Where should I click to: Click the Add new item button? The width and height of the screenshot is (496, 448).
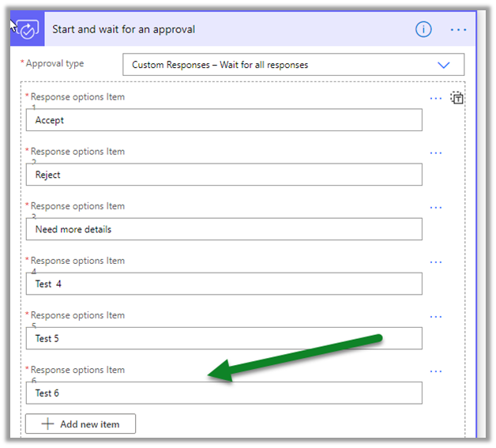pos(81,424)
